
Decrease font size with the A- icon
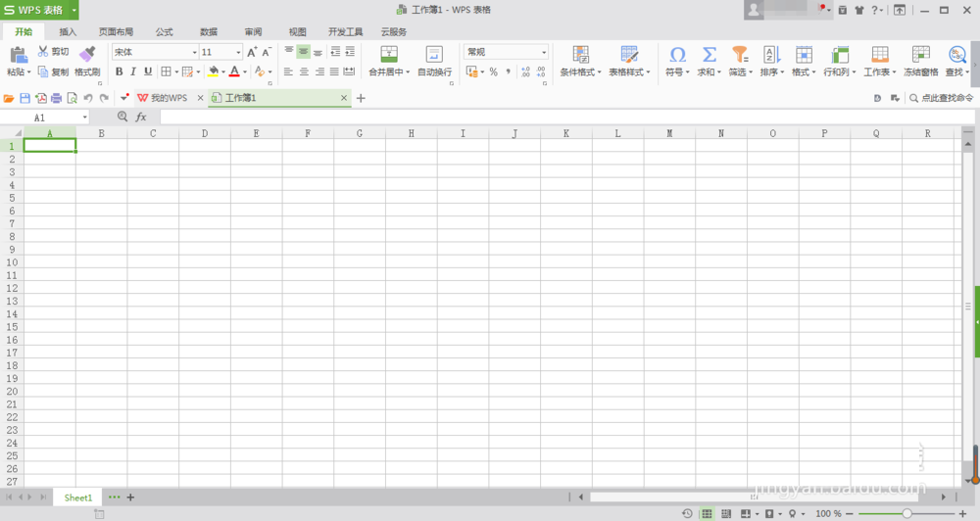pyautogui.click(x=267, y=52)
